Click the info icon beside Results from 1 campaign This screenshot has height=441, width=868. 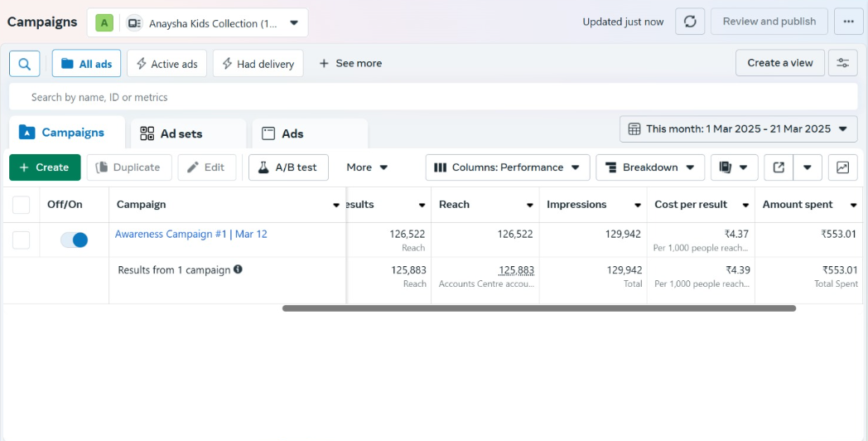pyautogui.click(x=238, y=269)
